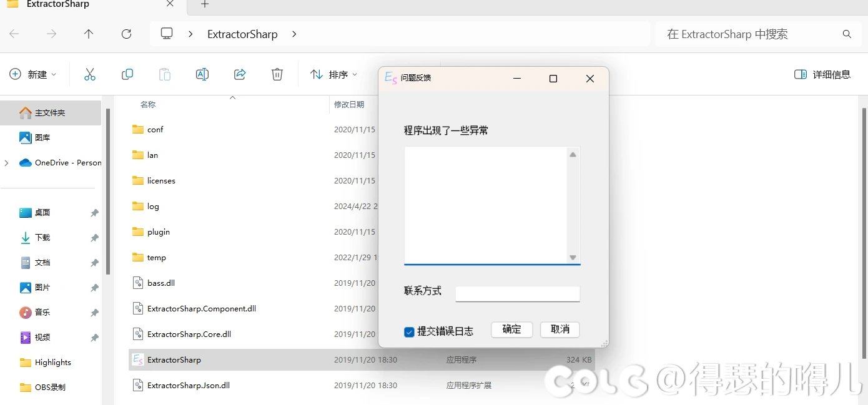The width and height of the screenshot is (868, 405).
Task: Close the 问题反馈 dialog window
Action: pyautogui.click(x=590, y=79)
